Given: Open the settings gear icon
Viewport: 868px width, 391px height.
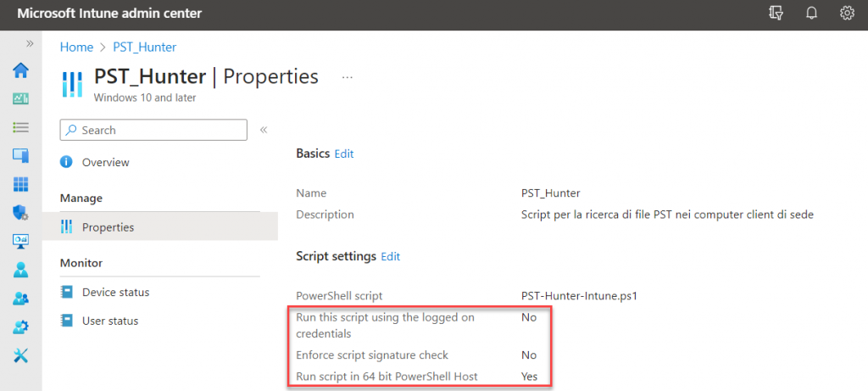Looking at the screenshot, I should (x=847, y=14).
